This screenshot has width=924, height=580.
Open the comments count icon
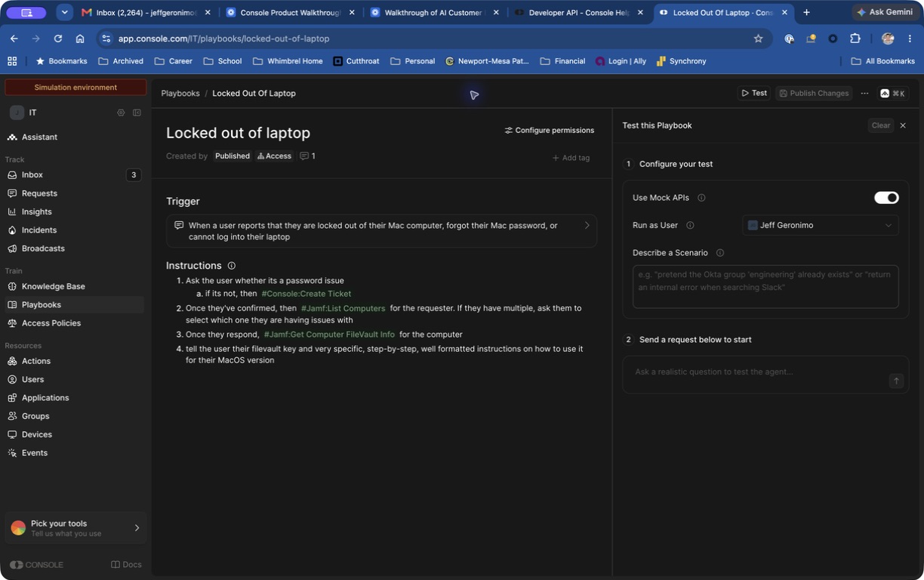[307, 156]
